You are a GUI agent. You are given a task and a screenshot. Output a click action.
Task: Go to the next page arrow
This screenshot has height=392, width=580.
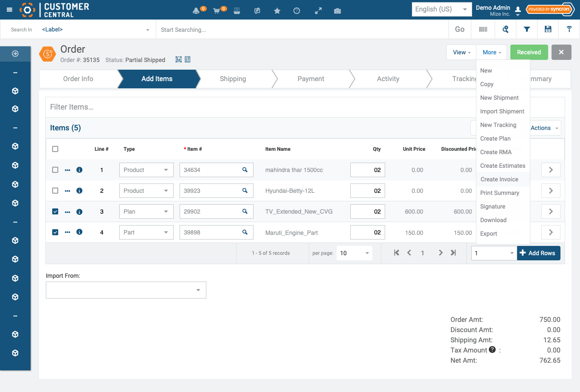441,253
